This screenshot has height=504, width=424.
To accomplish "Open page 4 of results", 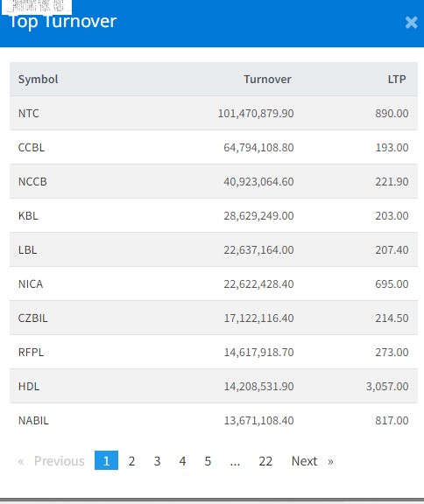I will tap(182, 460).
